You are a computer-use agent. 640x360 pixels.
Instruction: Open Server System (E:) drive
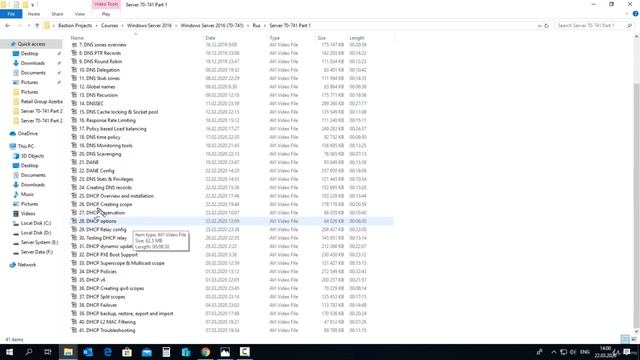click(x=40, y=242)
